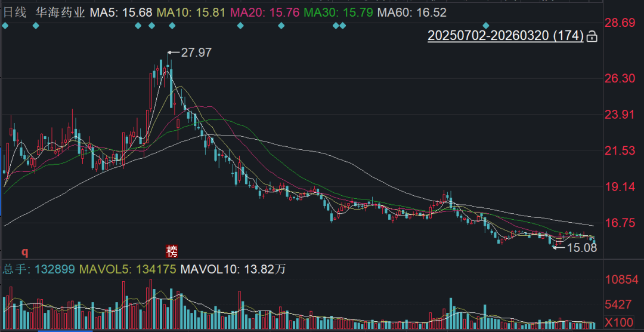Click the MA30: 15.79 indicator label
The width and height of the screenshot is (644, 332).
coord(339,13)
